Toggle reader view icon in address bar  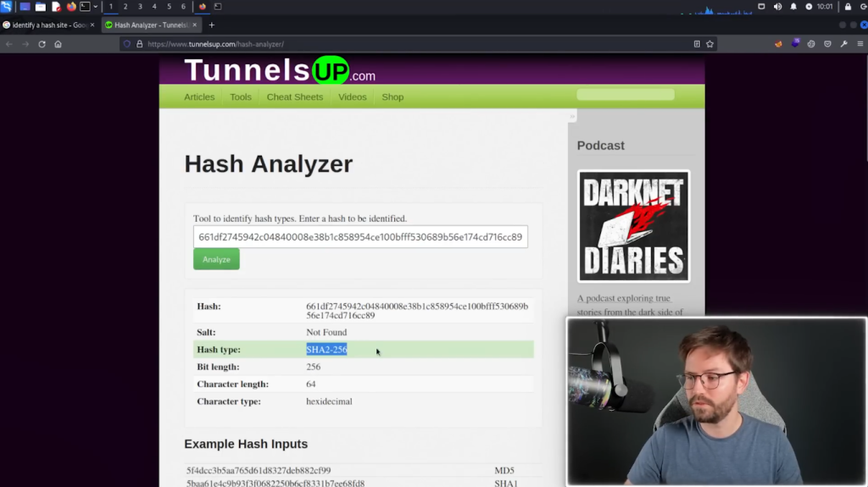coord(697,44)
